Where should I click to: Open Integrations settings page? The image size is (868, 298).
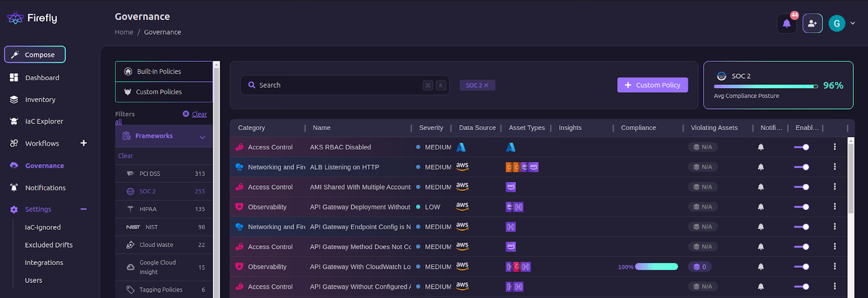point(44,263)
